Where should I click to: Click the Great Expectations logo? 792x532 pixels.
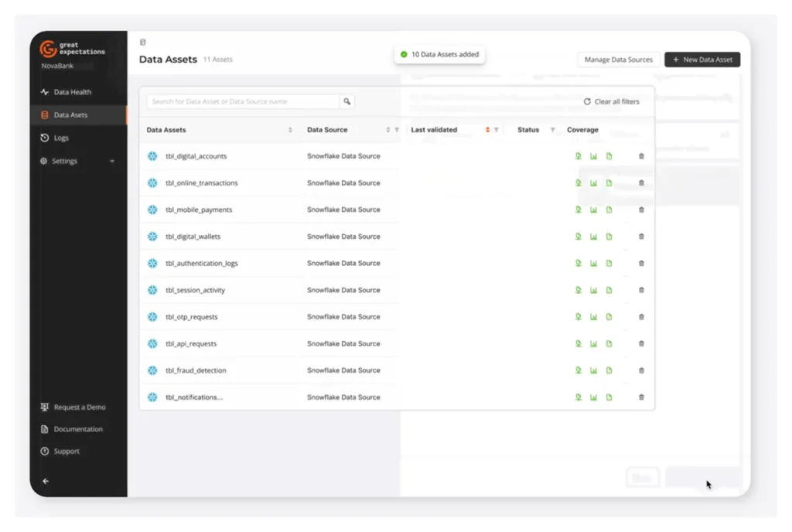(48, 49)
